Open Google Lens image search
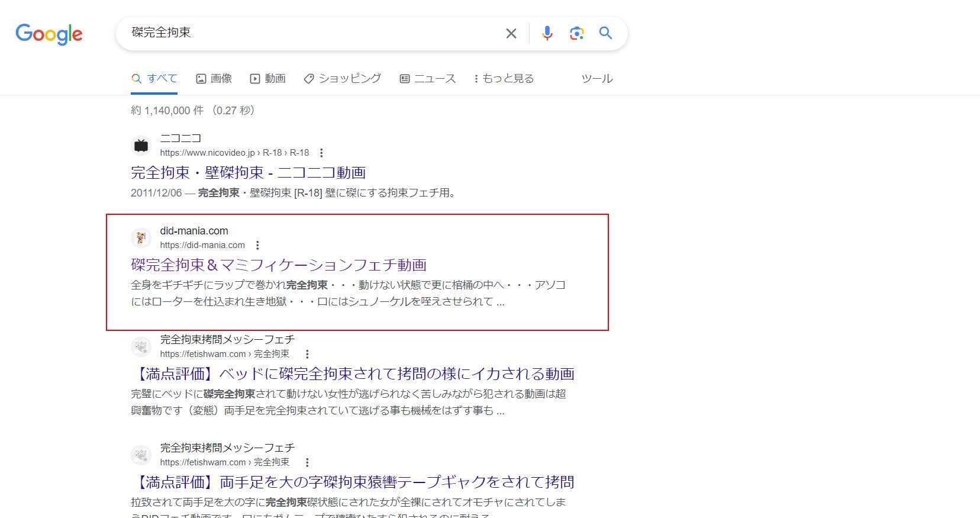 click(576, 33)
